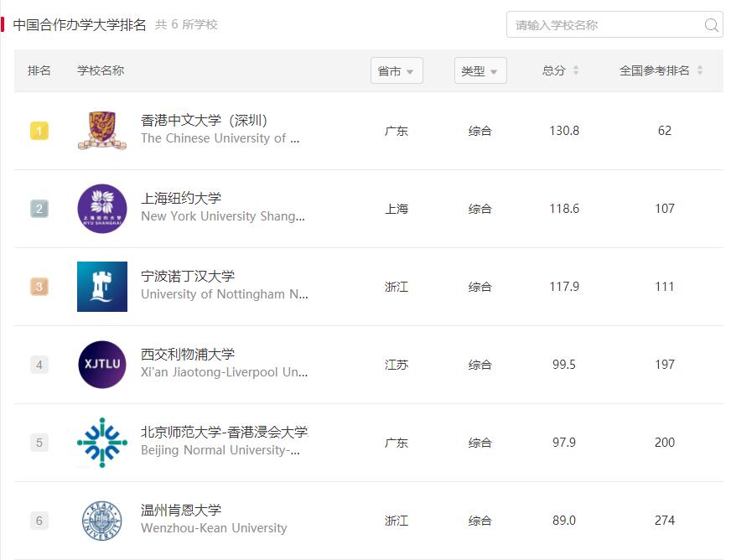Click the NYU Shanghai purple logo
Screen dimensions: 731x560
102,209
